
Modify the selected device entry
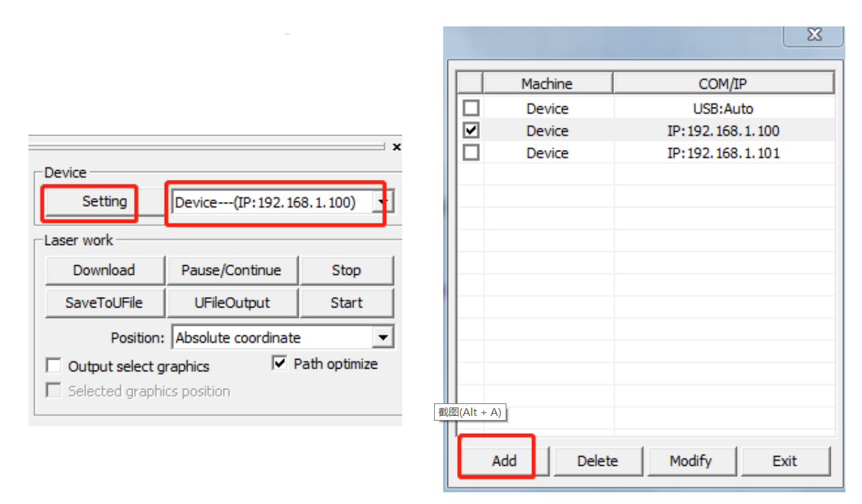pyautogui.click(x=690, y=461)
